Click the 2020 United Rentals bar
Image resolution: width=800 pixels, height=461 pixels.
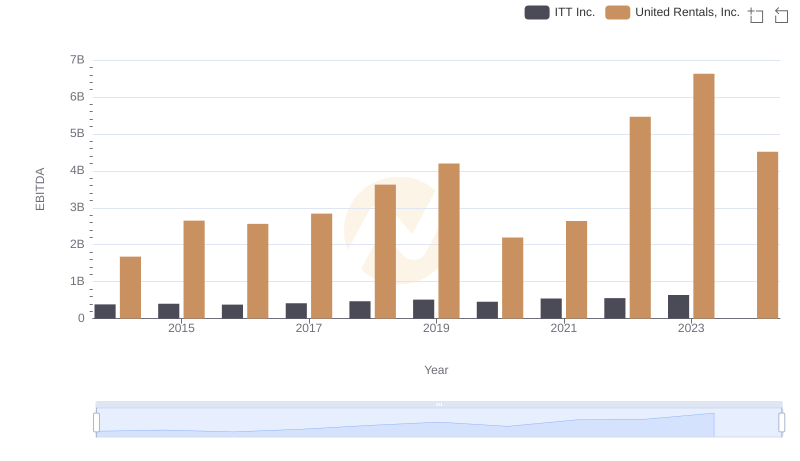click(x=513, y=278)
